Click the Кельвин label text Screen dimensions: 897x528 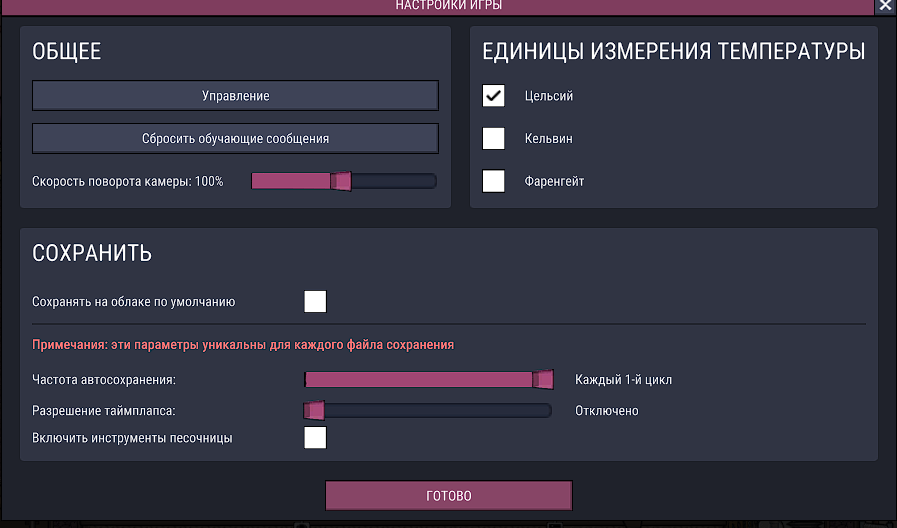pos(548,139)
